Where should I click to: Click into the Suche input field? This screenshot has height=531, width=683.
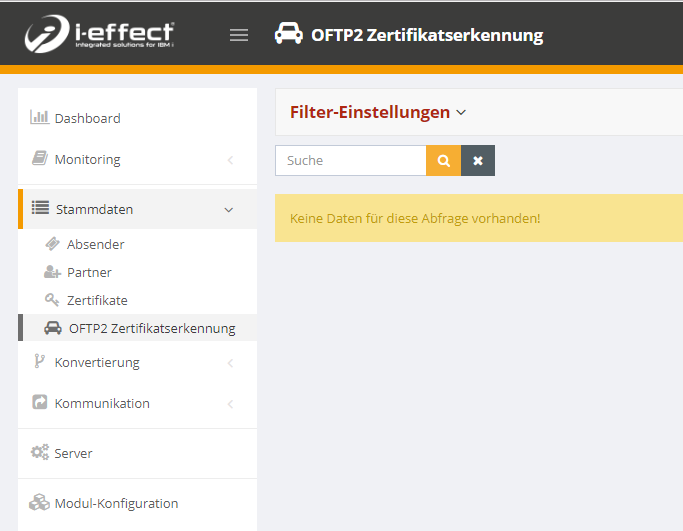coord(350,160)
